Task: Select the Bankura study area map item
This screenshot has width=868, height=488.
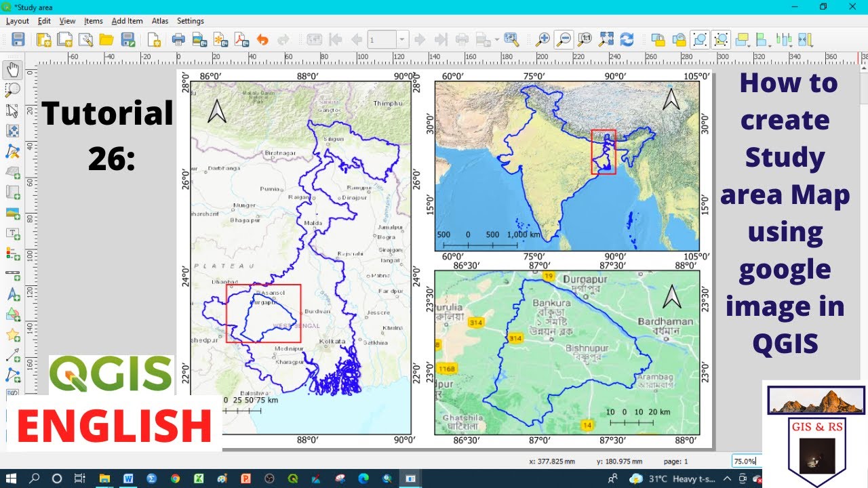Action: click(x=567, y=352)
